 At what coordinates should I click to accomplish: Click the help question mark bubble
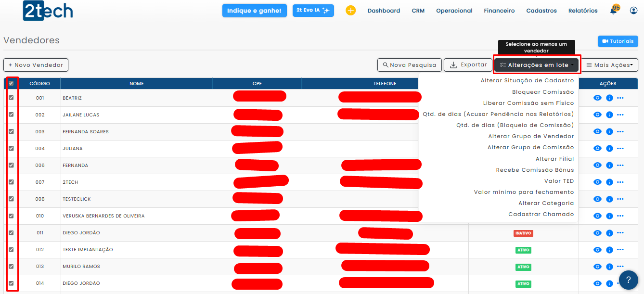click(x=628, y=280)
